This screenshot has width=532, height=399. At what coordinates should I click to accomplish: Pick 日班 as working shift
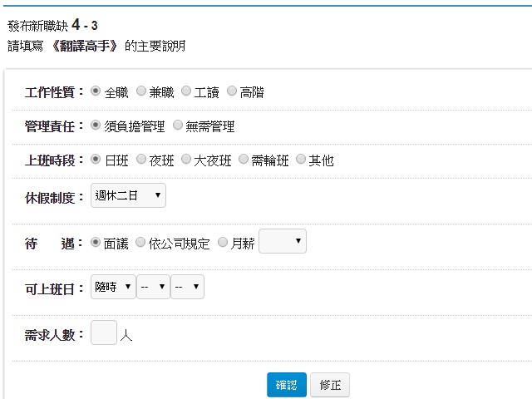[96, 160]
